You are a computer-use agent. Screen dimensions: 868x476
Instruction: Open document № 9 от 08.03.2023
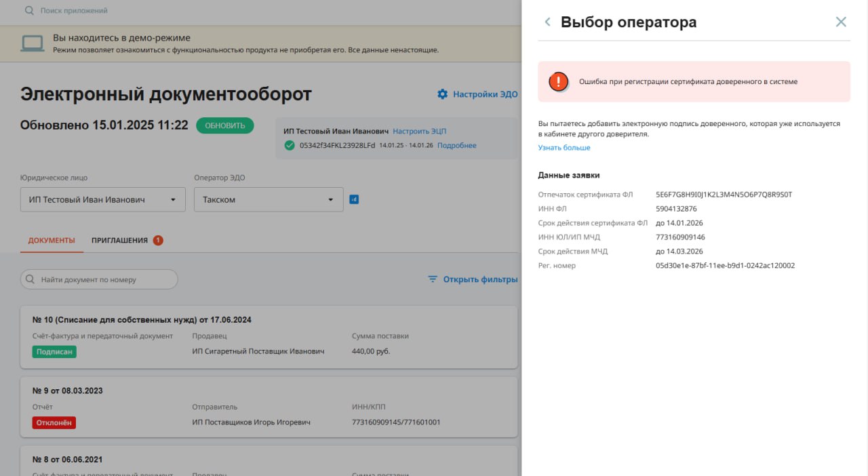[68, 391]
